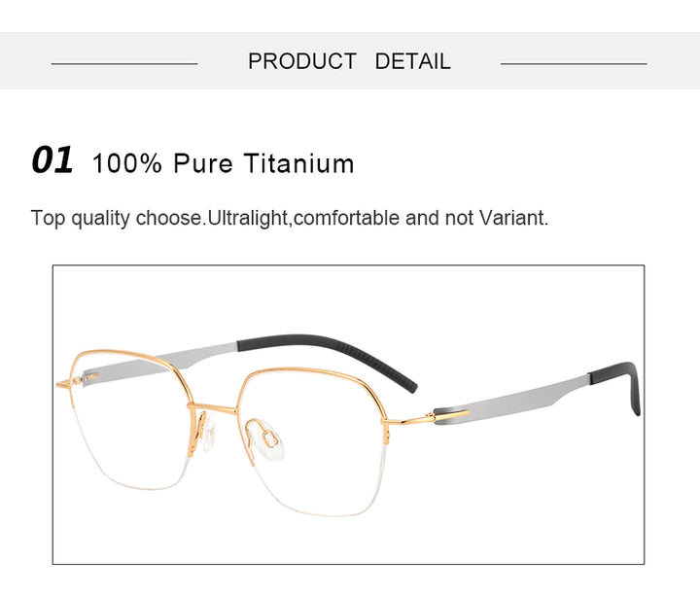Click the decorative line right of PRODUCT DETAIL
Viewport: 700px width, 595px height.
(x=574, y=64)
